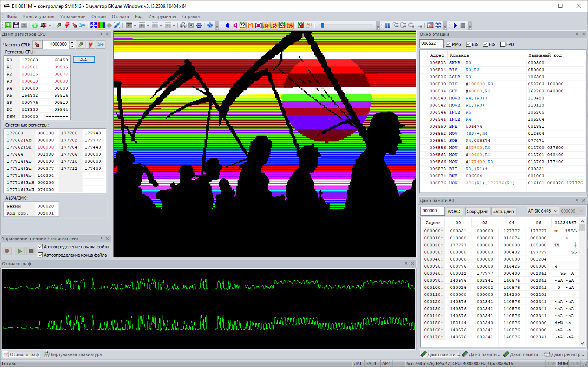This screenshot has height=367, width=588.
Task: Click the printer icon in the toolbar
Action: 183,26
